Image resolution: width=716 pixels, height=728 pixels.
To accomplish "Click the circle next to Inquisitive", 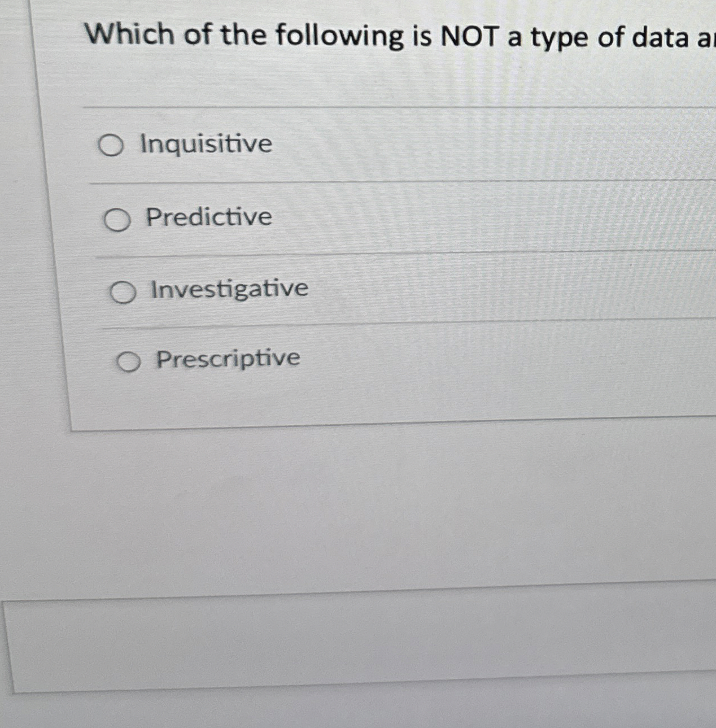I will [x=111, y=145].
